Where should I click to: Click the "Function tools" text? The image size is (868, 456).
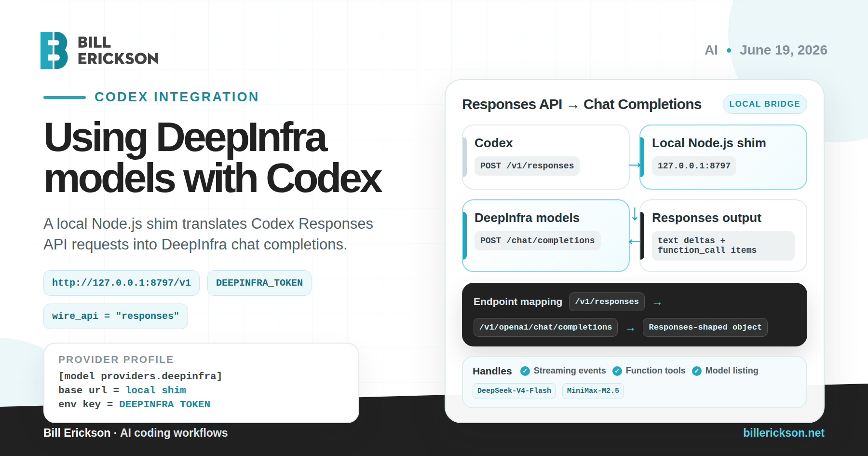pyautogui.click(x=655, y=371)
